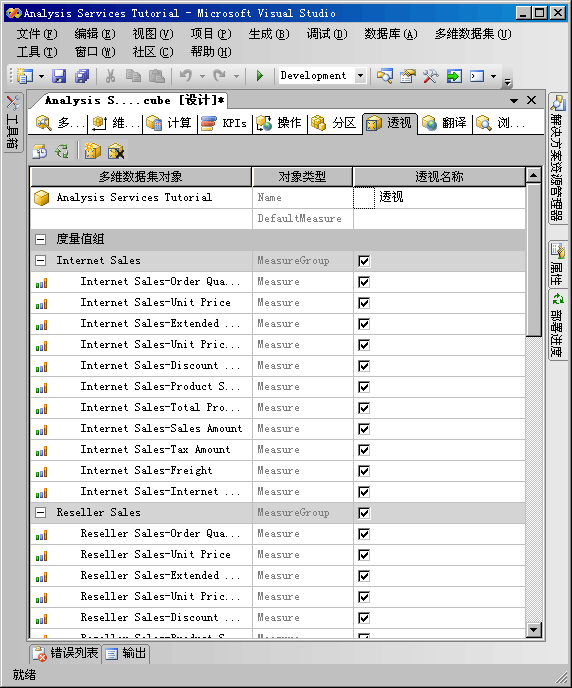Close the cube designer document tab
572x688 pixels.
[531, 100]
